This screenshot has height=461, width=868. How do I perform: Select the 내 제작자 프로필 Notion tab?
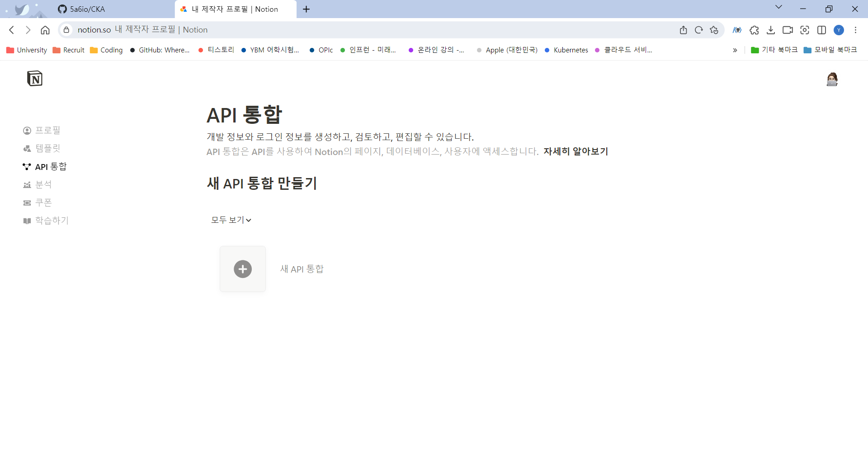click(x=235, y=9)
